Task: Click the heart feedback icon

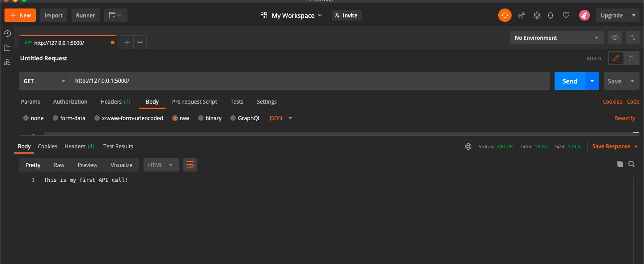Action: pos(566,15)
